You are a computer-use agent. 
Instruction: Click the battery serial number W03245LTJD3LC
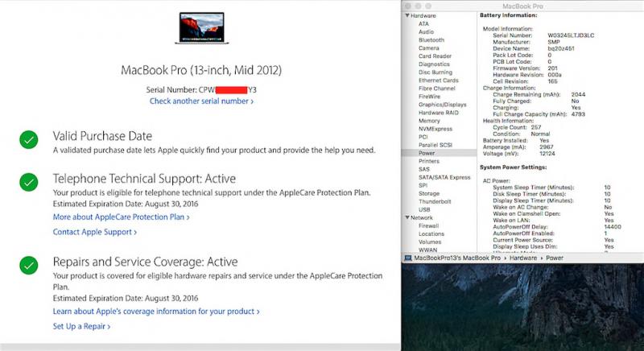(x=571, y=35)
